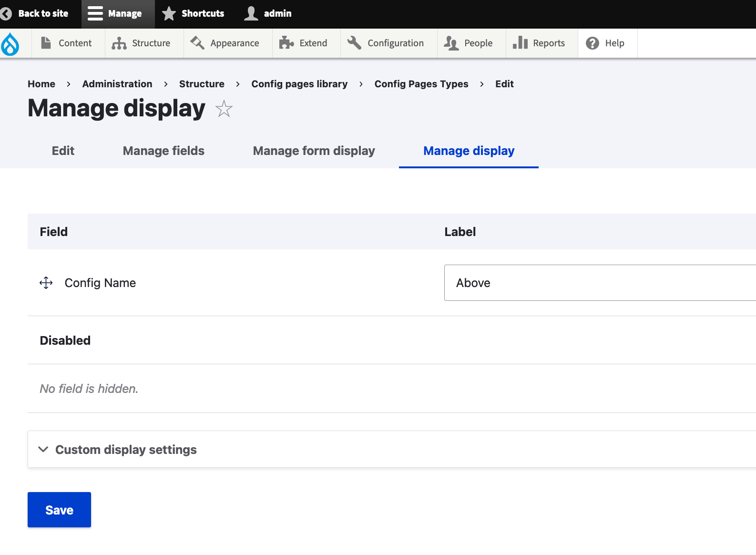The image size is (756, 555).
Task: Click the 'No field is hidden.' text
Action: click(x=89, y=389)
